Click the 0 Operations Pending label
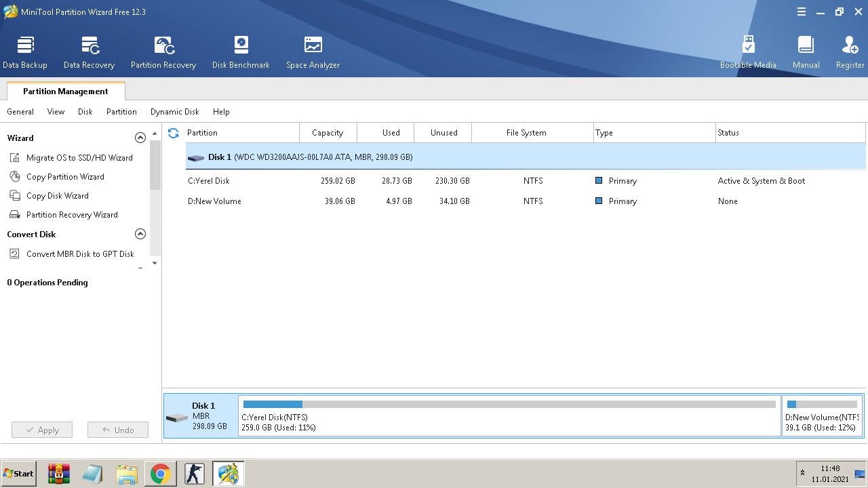Image resolution: width=868 pixels, height=488 pixels. point(47,283)
